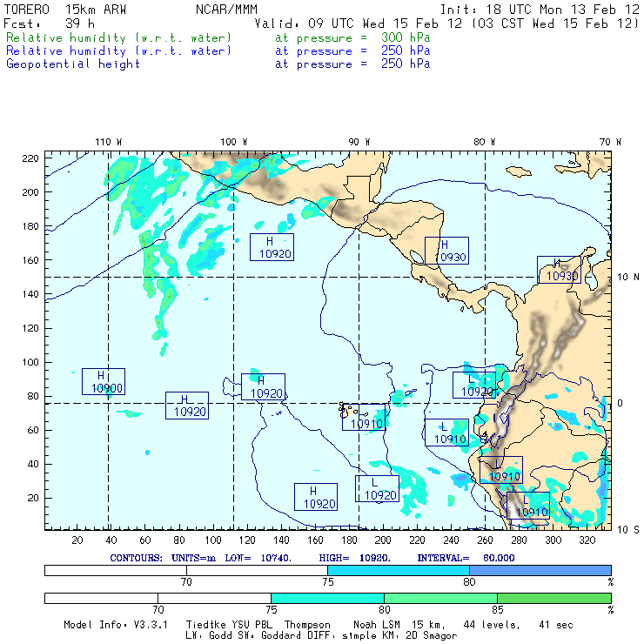Viewport: 644px width, 644px height.
Task: Click the 'NCAR/MMM' header text
Action: (x=226, y=10)
